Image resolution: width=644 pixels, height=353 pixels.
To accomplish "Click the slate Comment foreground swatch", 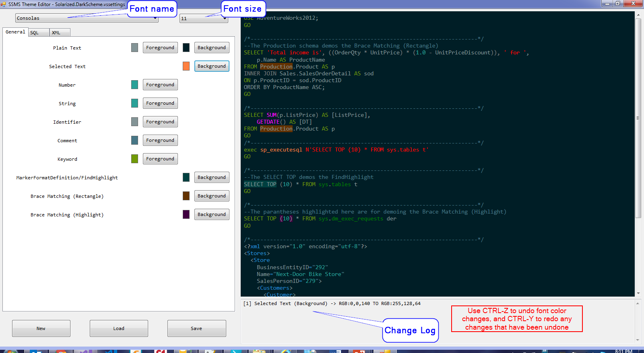I will click(134, 140).
